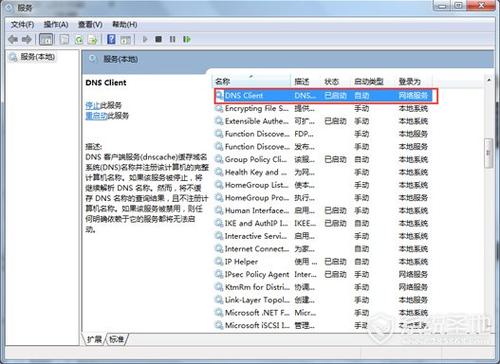Click the Start Service play icon
Image resolution: width=500 pixels, height=364 pixels.
(x=145, y=39)
